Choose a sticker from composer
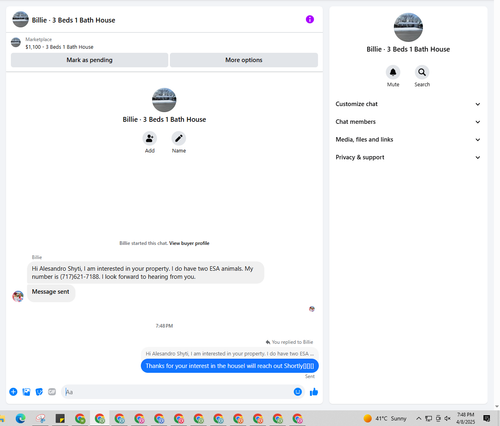The image size is (500, 426). pyautogui.click(x=39, y=392)
